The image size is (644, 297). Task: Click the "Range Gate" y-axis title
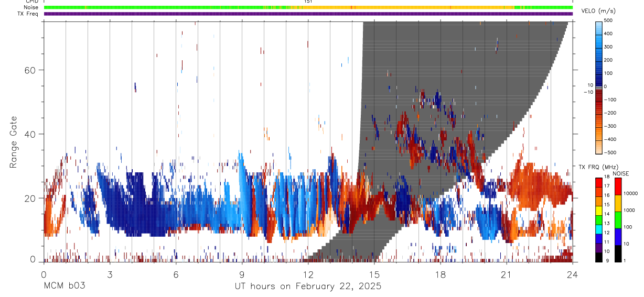(14, 142)
